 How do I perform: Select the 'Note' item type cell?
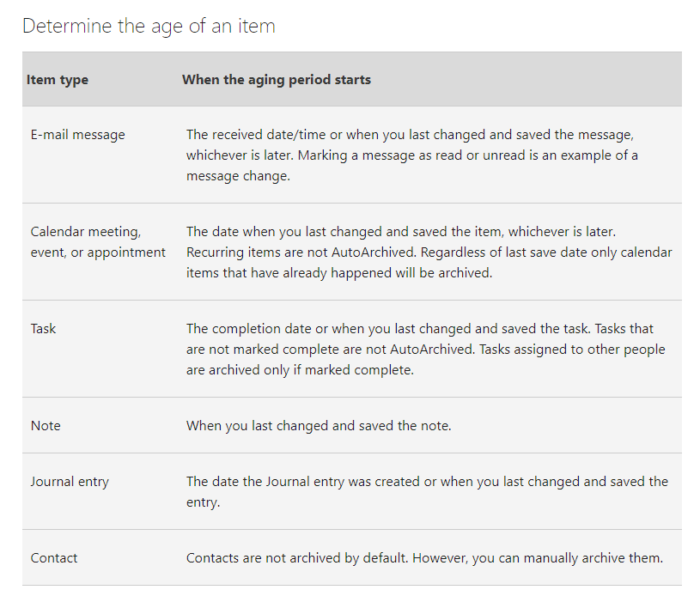pos(46,425)
